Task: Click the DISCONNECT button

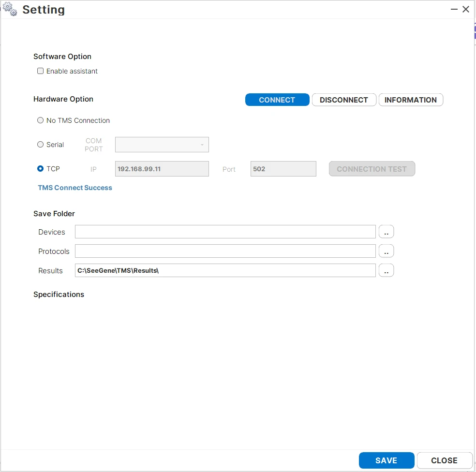Action: (x=344, y=100)
